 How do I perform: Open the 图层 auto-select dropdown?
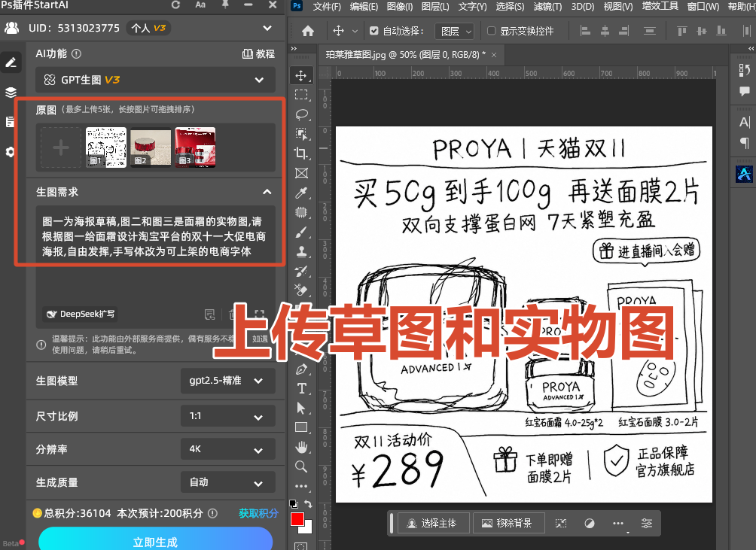click(x=454, y=32)
